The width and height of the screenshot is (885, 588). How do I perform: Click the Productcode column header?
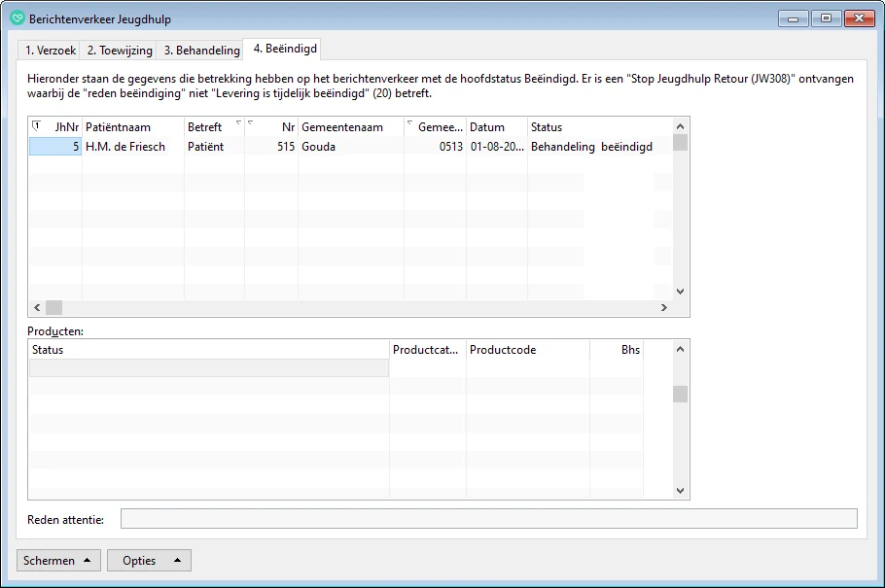tap(526, 350)
